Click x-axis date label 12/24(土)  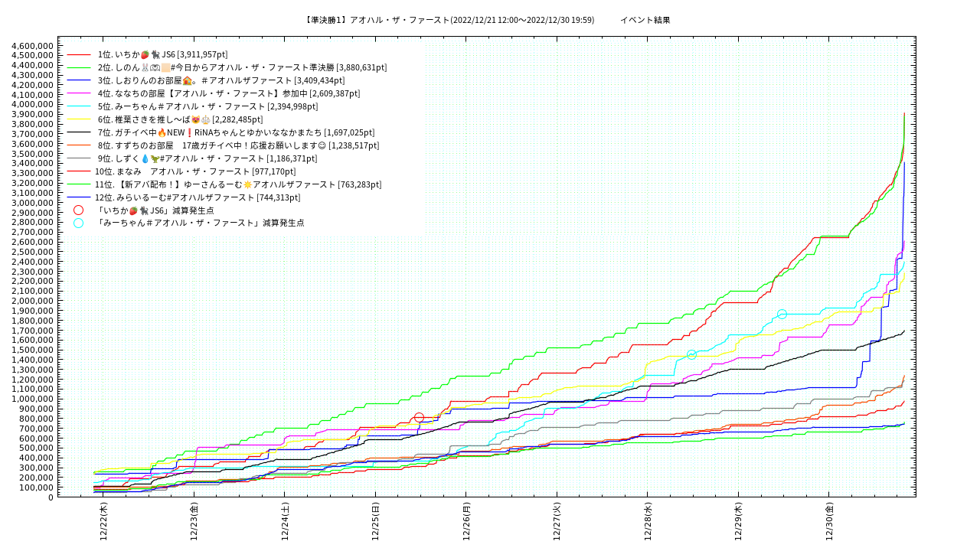coord(285,521)
